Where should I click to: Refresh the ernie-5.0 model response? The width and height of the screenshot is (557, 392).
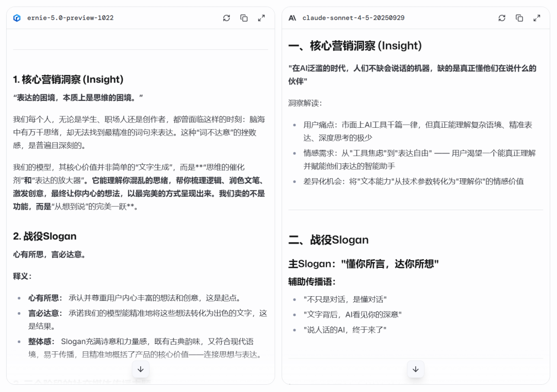(x=226, y=18)
